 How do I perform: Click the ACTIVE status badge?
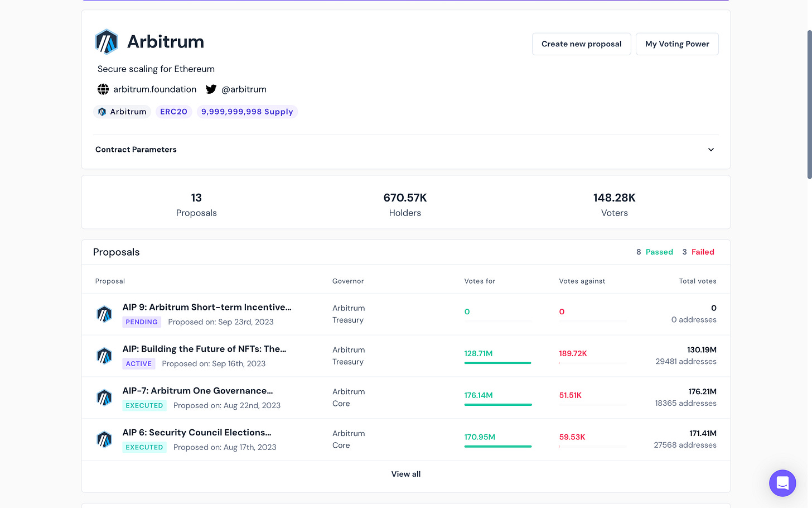click(x=139, y=364)
